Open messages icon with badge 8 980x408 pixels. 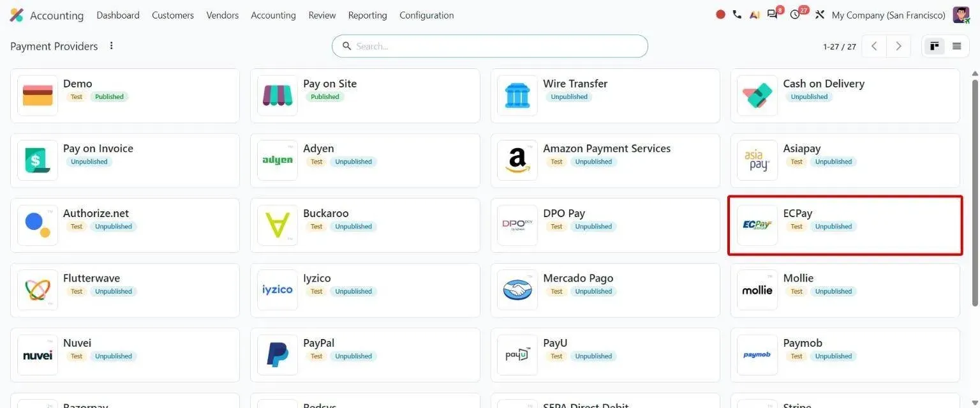click(x=773, y=14)
